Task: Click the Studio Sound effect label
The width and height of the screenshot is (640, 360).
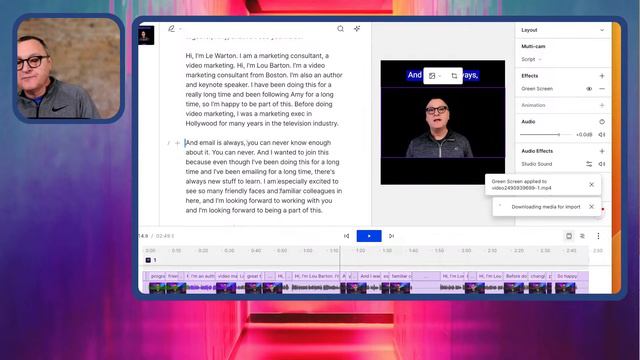Action: pyautogui.click(x=536, y=164)
